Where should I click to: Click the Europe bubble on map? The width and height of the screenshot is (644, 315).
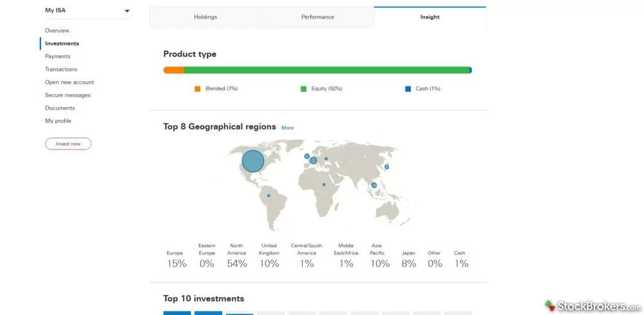314,160
